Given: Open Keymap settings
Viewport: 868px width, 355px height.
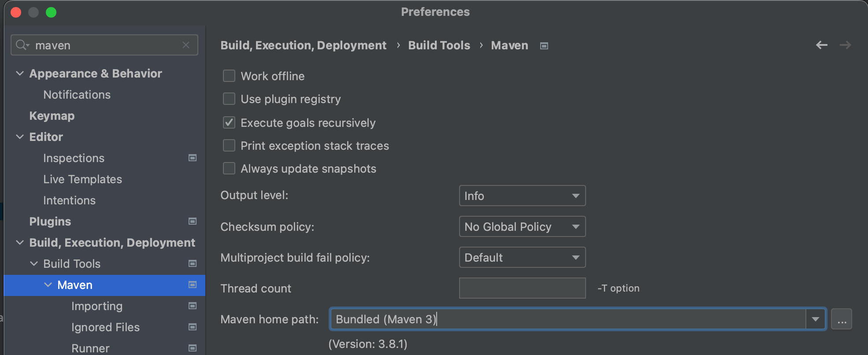Looking at the screenshot, I should (x=52, y=116).
